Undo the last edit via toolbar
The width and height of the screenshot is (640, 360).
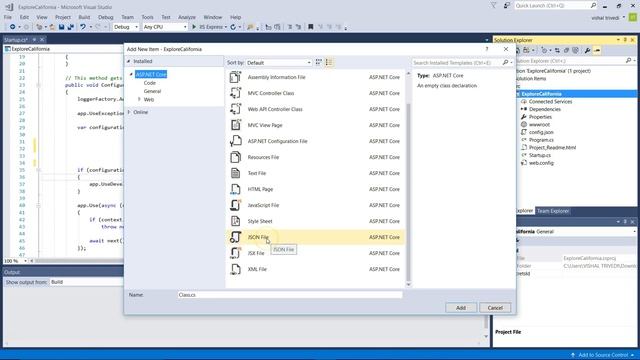click(83, 27)
